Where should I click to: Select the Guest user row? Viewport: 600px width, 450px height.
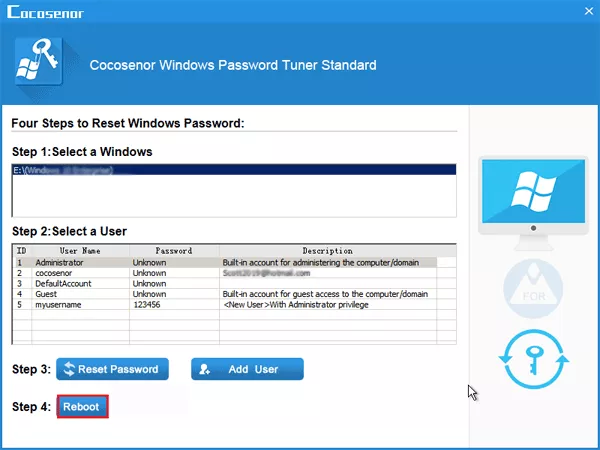226,294
